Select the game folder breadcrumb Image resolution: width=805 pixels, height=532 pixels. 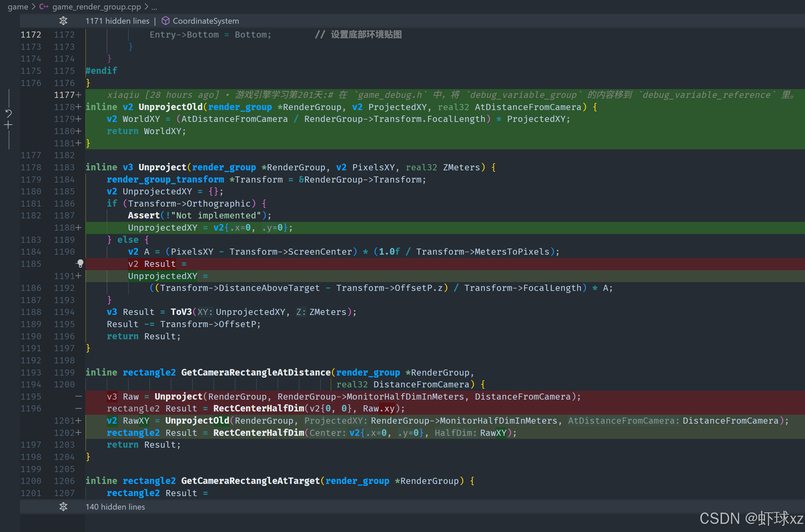click(x=18, y=6)
